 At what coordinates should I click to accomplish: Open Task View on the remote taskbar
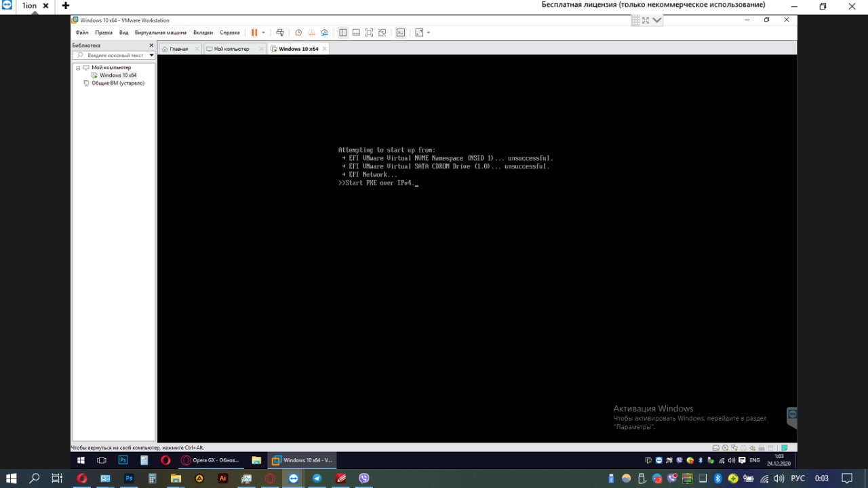pos(102,460)
